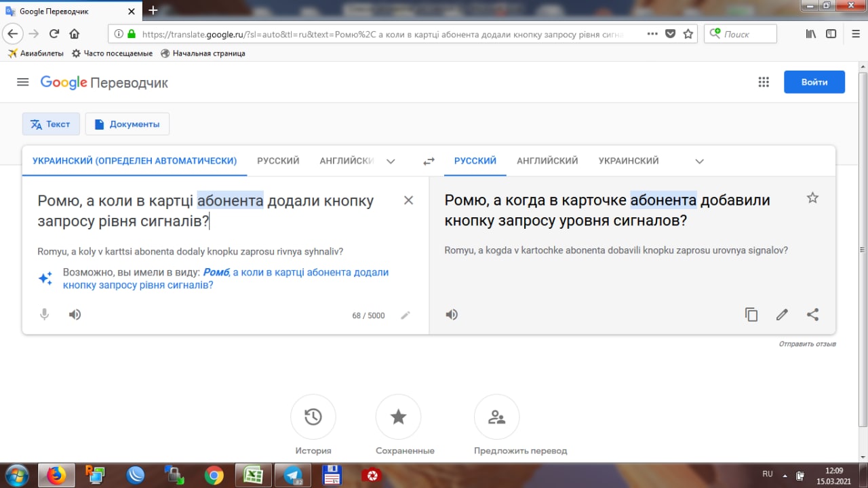Save page to Pocket
Viewport: 868px width, 488px height.
pyautogui.click(x=670, y=34)
